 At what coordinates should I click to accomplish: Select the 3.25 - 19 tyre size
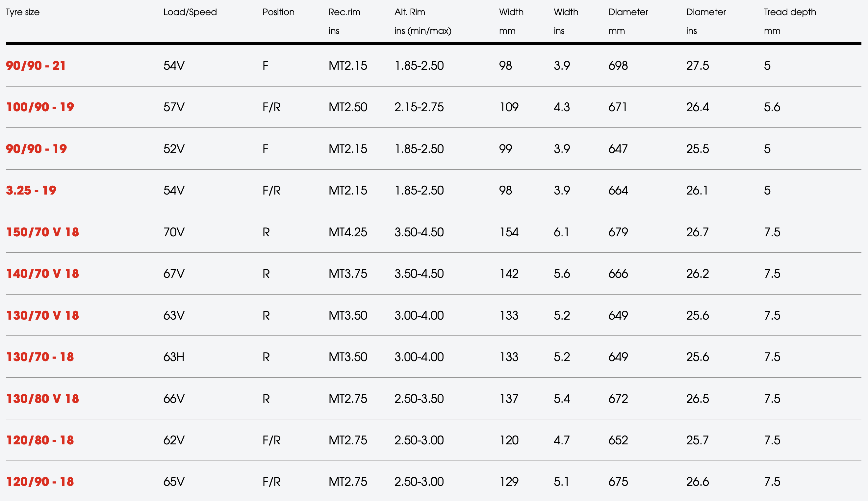(x=31, y=190)
